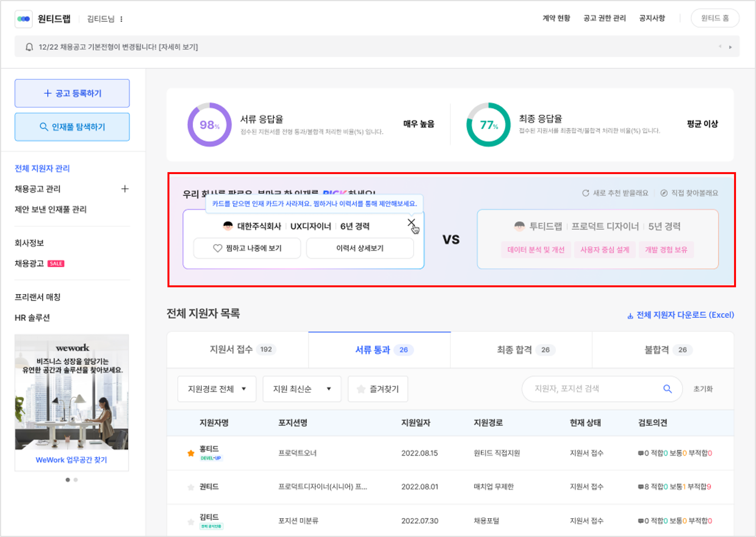Screen dimensions: 756x537
Task: Switch to the 지원서 접수 192 tab
Action: click(x=238, y=350)
